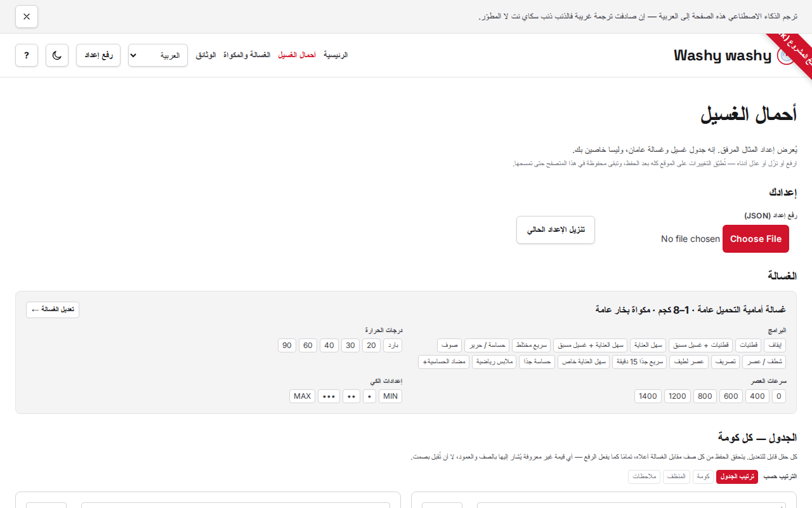Click the 800 spin speed chip
Screen dimensions: 812x508
705,396
